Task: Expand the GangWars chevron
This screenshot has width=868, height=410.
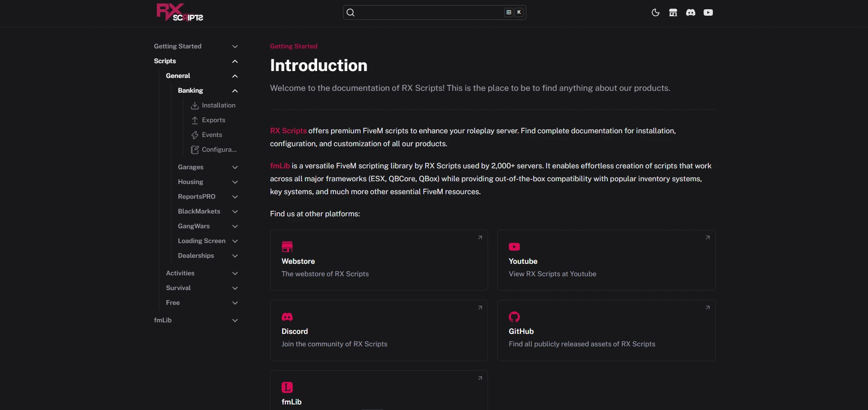Action: click(x=235, y=226)
